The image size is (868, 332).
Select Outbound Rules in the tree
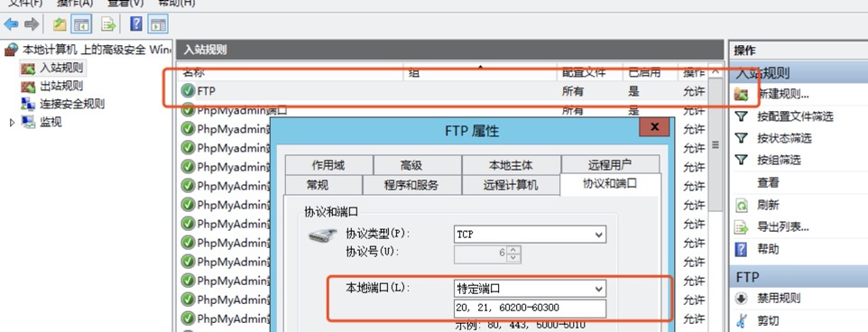(61, 86)
